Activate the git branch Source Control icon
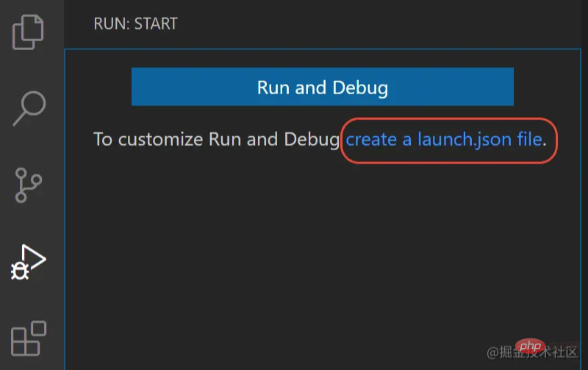The image size is (588, 370). point(29,185)
